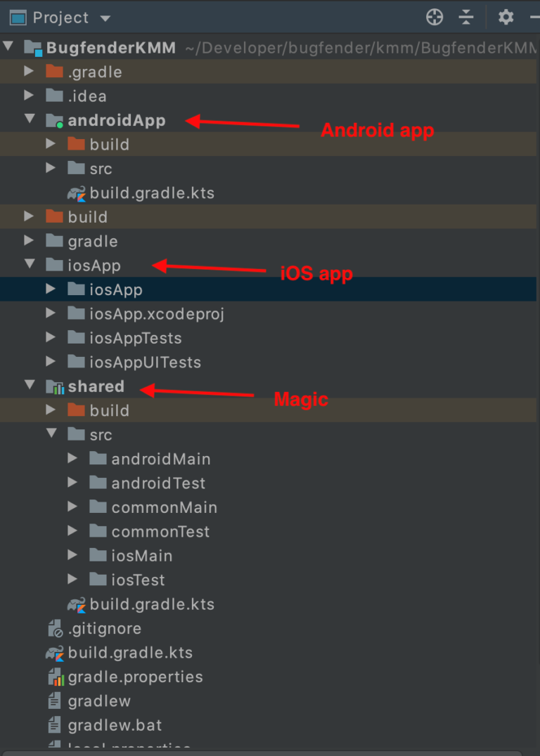This screenshot has width=540, height=756.
Task: Open the Project panel settings gear
Action: point(506,18)
